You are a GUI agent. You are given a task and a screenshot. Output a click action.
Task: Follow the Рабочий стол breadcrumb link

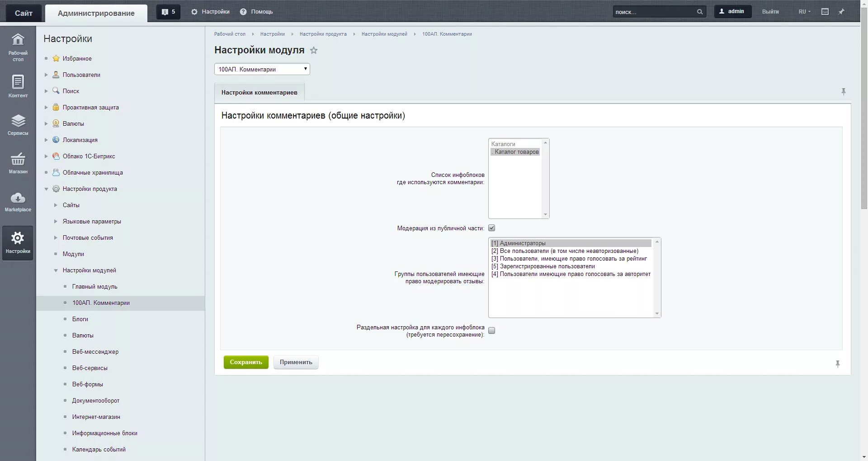pos(230,34)
